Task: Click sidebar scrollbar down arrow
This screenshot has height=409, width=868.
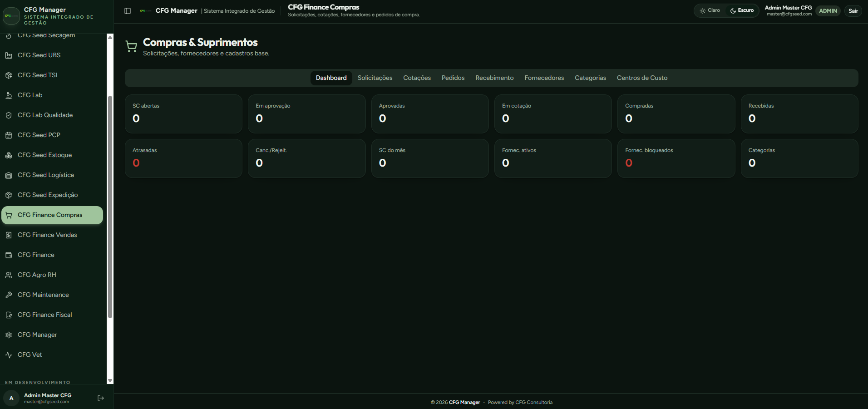Action: [x=110, y=381]
